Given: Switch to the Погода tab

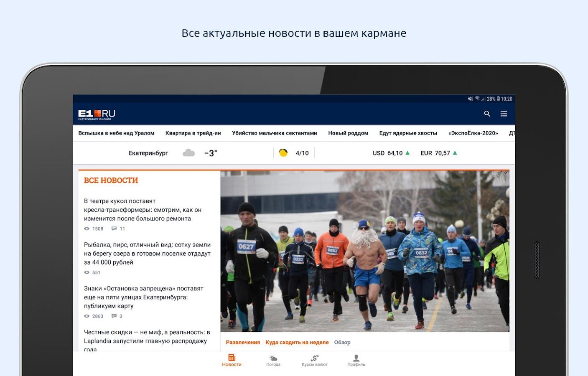Looking at the screenshot, I should tap(273, 361).
